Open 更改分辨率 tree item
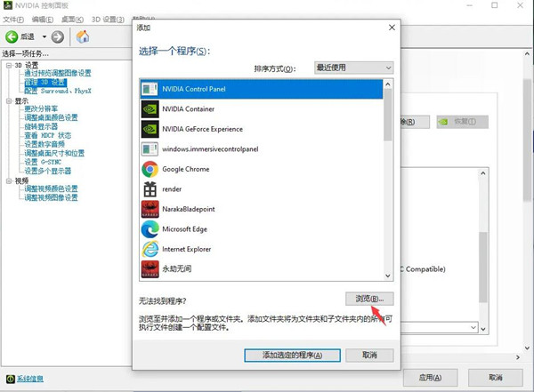Image resolution: width=534 pixels, height=392 pixels. point(41,108)
